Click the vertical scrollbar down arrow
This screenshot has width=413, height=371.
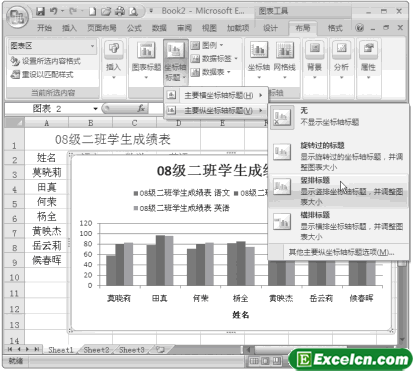click(x=402, y=339)
